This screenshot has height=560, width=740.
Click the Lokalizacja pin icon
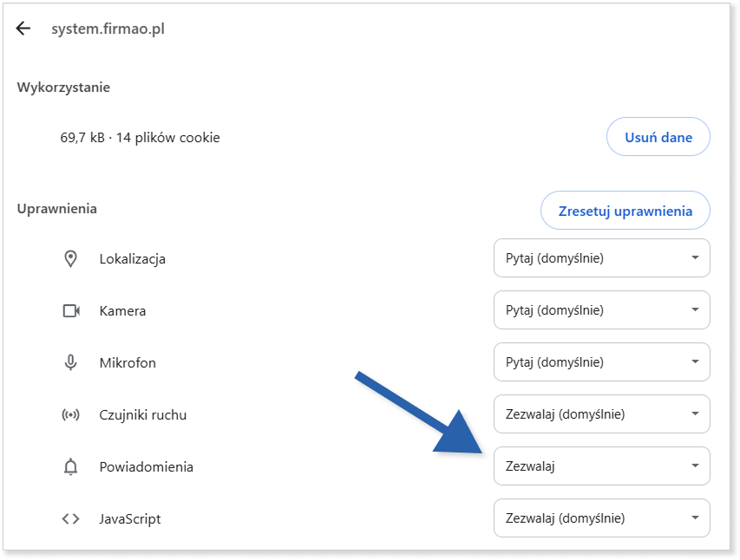coord(70,258)
